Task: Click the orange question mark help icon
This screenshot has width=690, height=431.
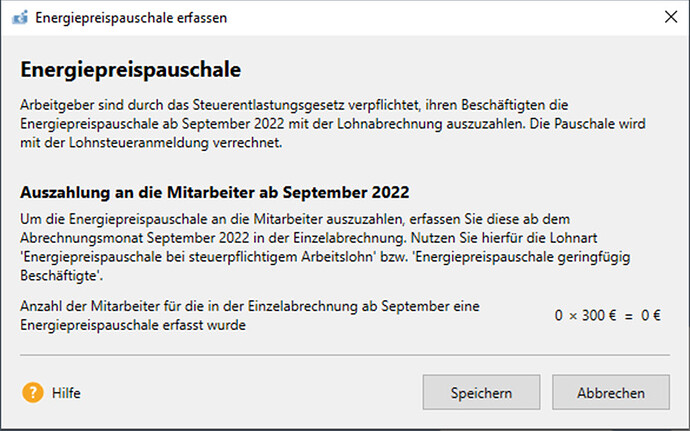Action: click(33, 393)
